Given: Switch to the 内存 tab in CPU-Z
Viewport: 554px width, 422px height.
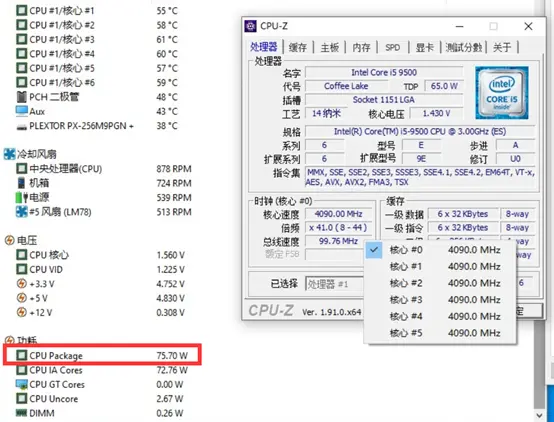Looking at the screenshot, I should 361,47.
